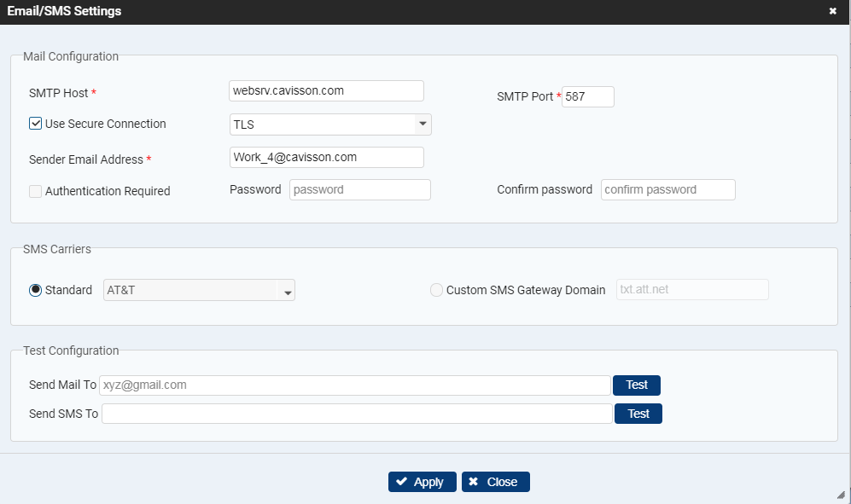Click the Confirm password field

coord(668,190)
